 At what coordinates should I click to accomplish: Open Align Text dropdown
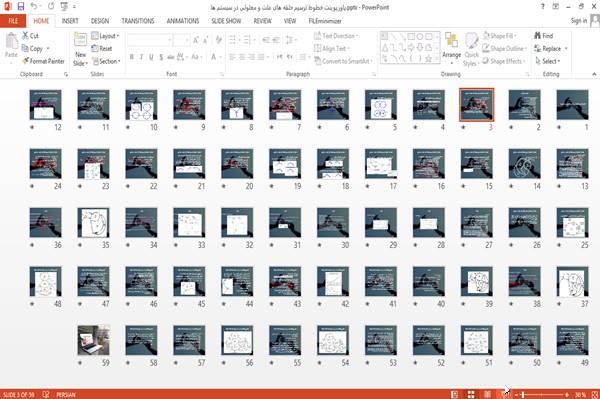pos(332,49)
